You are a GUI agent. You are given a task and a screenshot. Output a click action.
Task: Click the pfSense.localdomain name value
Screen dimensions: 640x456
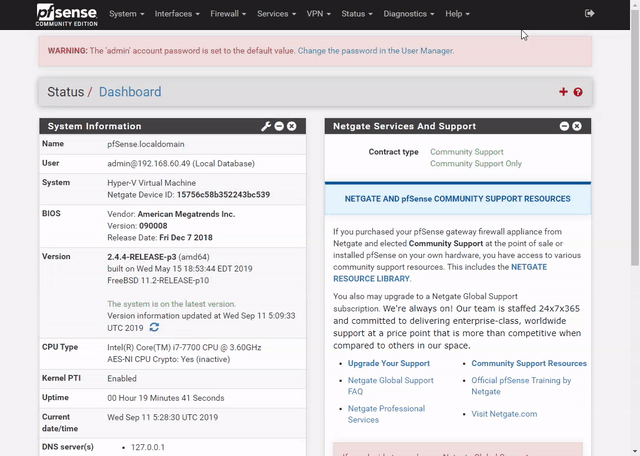[x=146, y=144]
